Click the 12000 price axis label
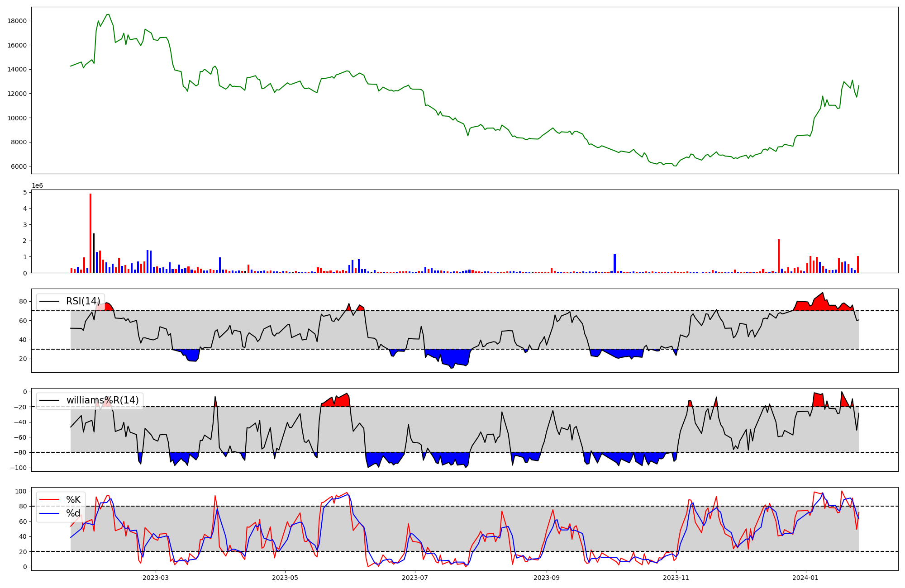 pos(17,94)
